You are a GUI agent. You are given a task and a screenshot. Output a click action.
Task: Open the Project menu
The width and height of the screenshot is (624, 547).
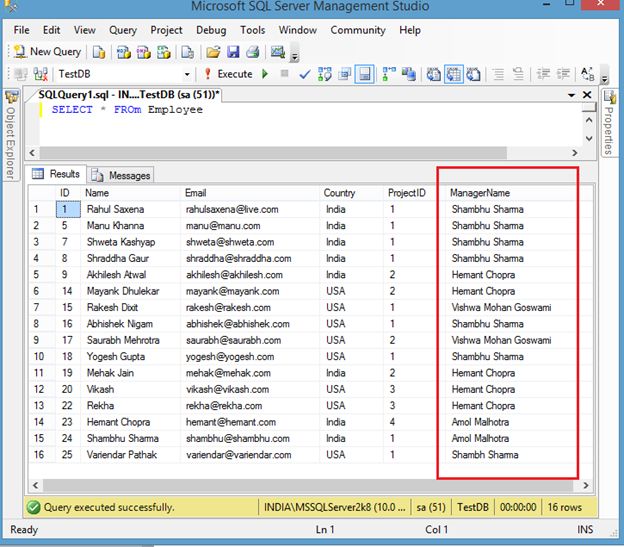166,30
